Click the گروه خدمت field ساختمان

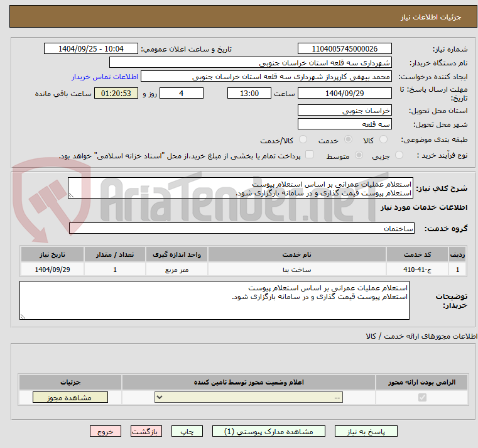pos(242,228)
